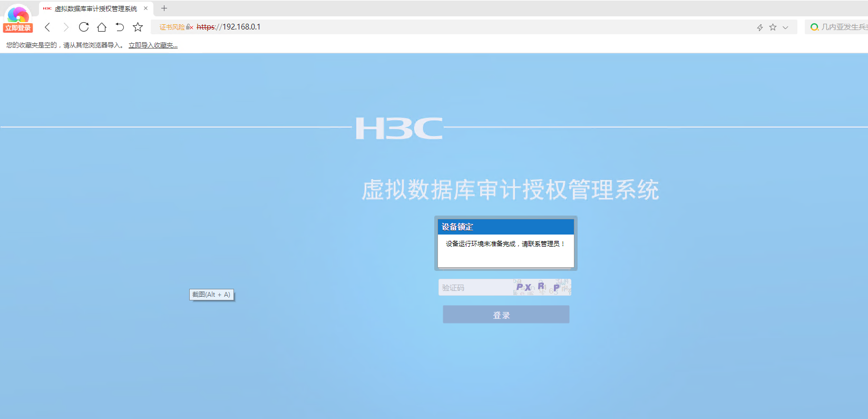Image resolution: width=868 pixels, height=419 pixels.
Task: Click the browser profile avatar icon
Action: click(18, 14)
